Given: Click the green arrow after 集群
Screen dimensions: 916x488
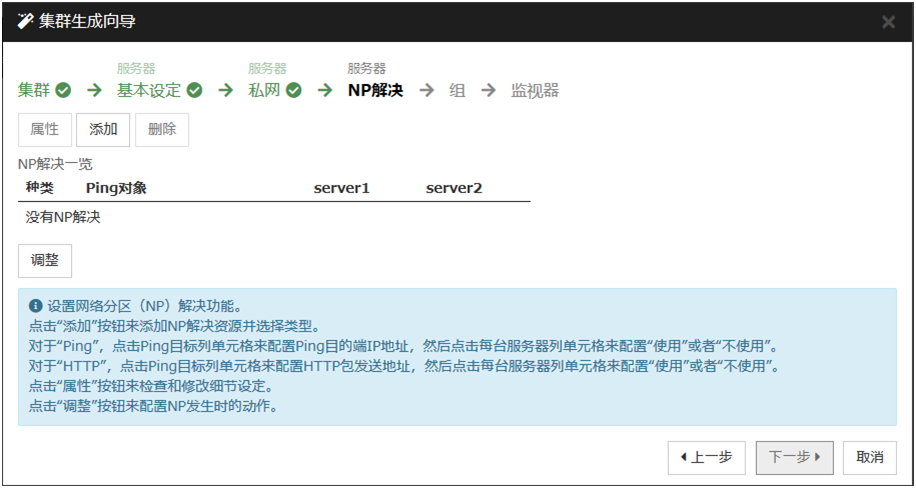Looking at the screenshot, I should [x=94, y=91].
